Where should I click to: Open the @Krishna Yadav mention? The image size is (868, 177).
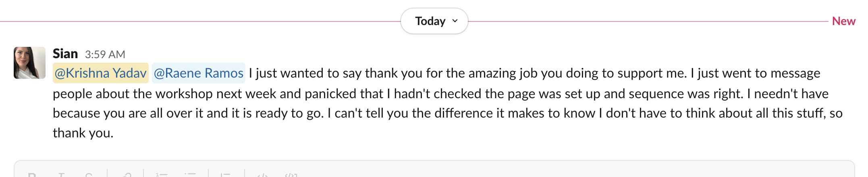click(x=100, y=73)
